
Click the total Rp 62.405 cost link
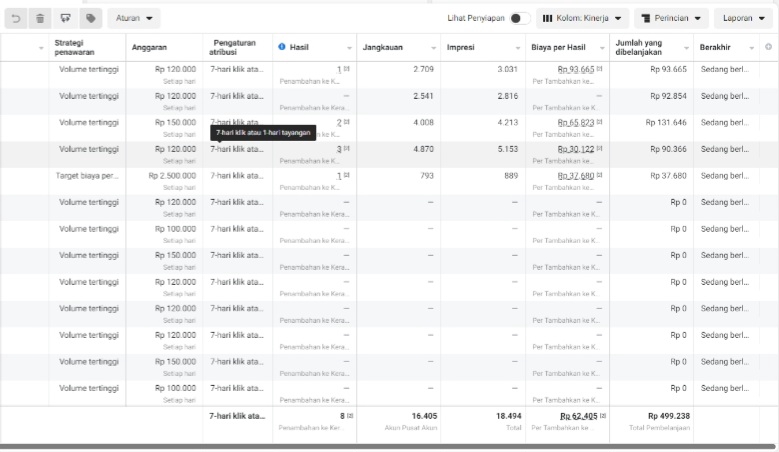pyautogui.click(x=579, y=416)
